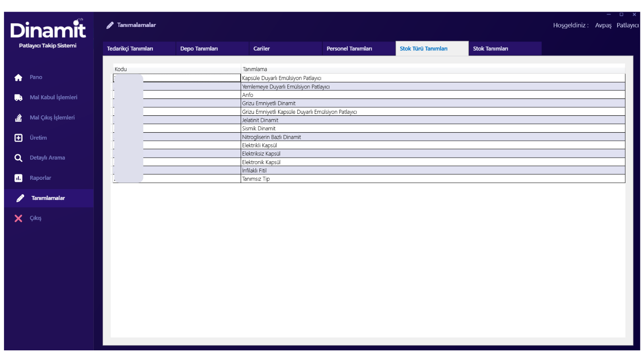Click the Kodu column header
This screenshot has height=362, width=644.
[x=177, y=69]
